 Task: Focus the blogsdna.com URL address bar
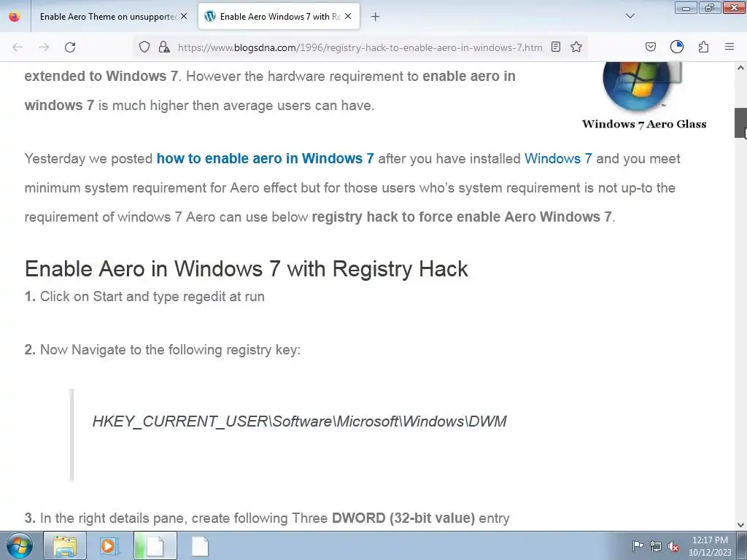coord(360,47)
